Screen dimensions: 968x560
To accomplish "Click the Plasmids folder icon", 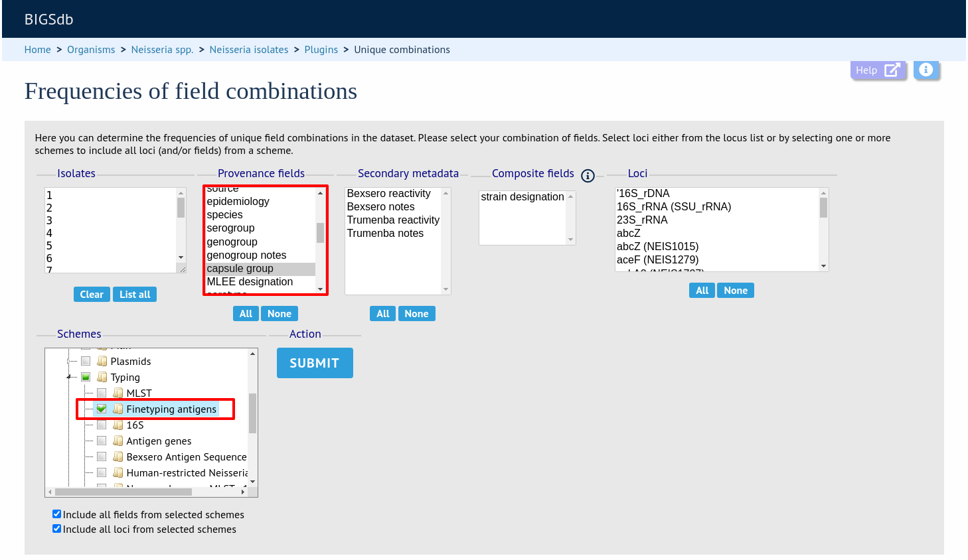I will (x=102, y=361).
